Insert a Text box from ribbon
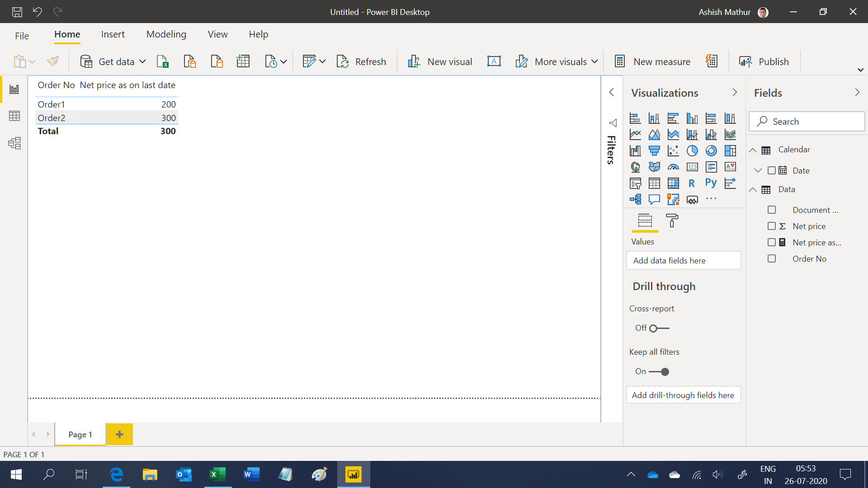The width and height of the screenshot is (868, 488). point(494,61)
